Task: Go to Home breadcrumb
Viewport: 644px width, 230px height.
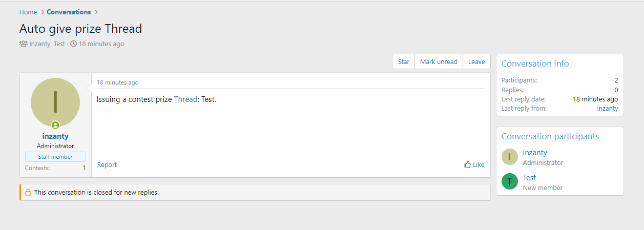Action: click(28, 12)
